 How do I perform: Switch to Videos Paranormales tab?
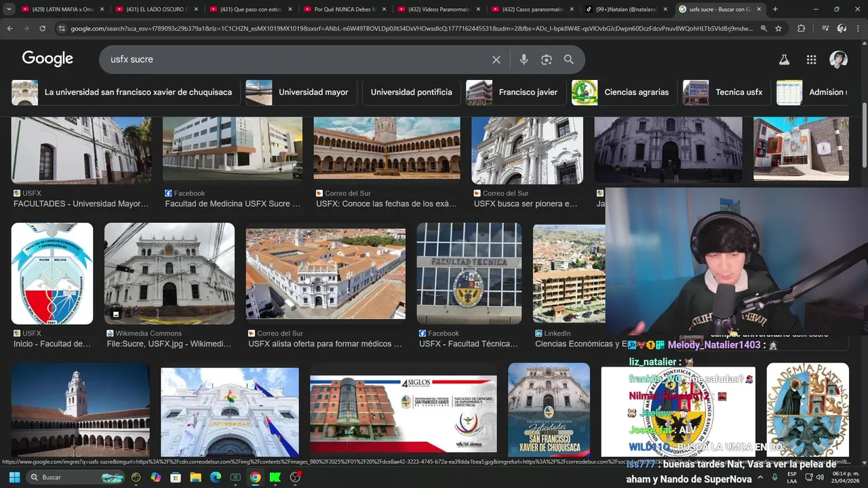pyautogui.click(x=438, y=9)
